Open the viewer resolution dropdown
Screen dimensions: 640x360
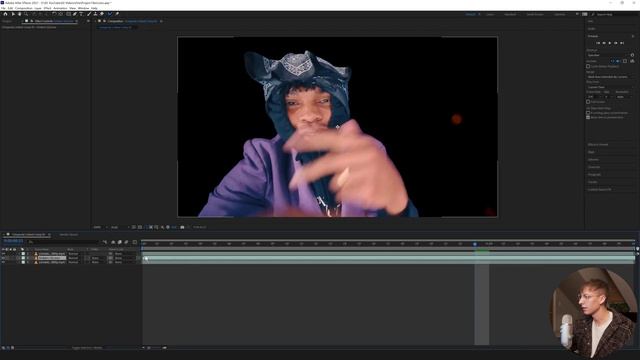(x=120, y=227)
